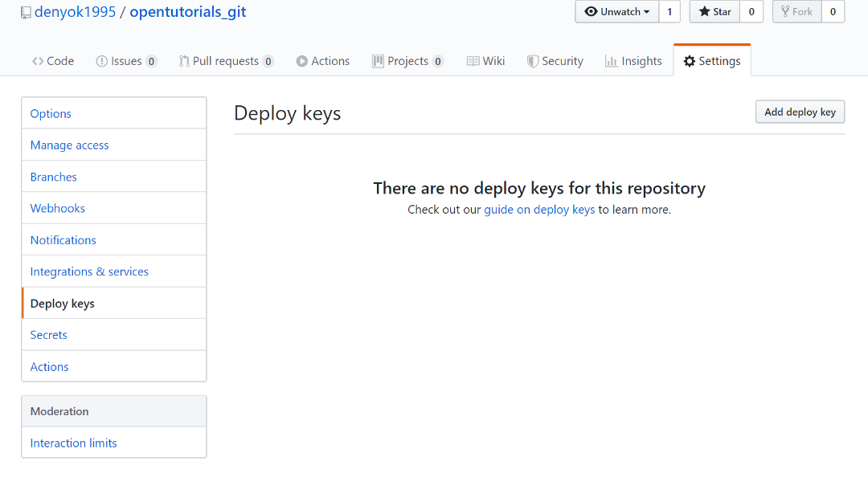The height and width of the screenshot is (498, 868).
Task: Open the stargazers count next to Star
Action: [x=751, y=11]
